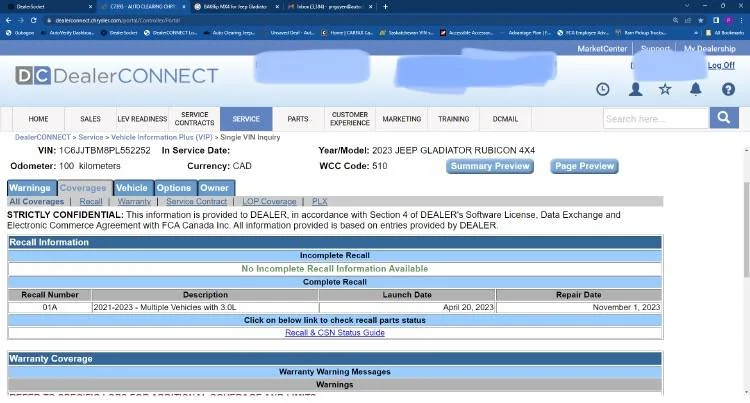Viewport: 750px width, 403px height.
Task: Open the LEV READINESS menu
Action: click(x=142, y=119)
